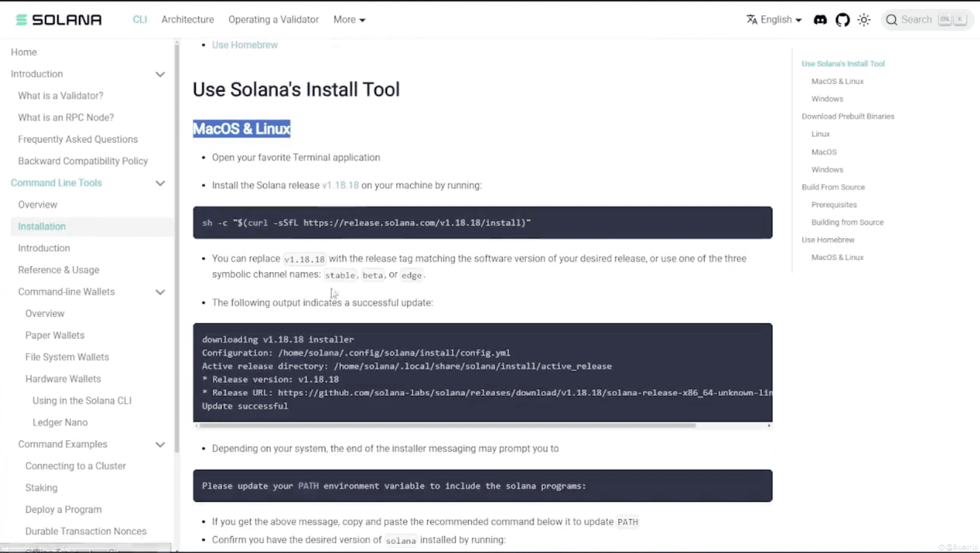
Task: Switch to the CLI section
Action: tap(140, 19)
